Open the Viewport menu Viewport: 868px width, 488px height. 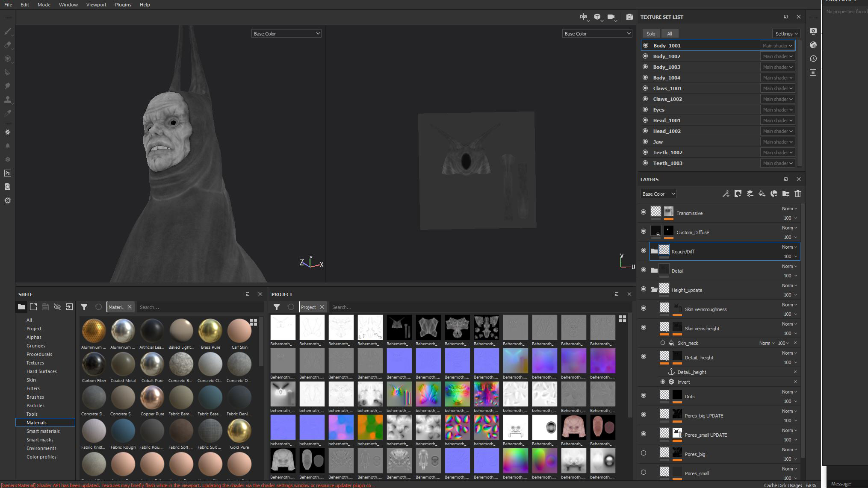tap(96, 5)
